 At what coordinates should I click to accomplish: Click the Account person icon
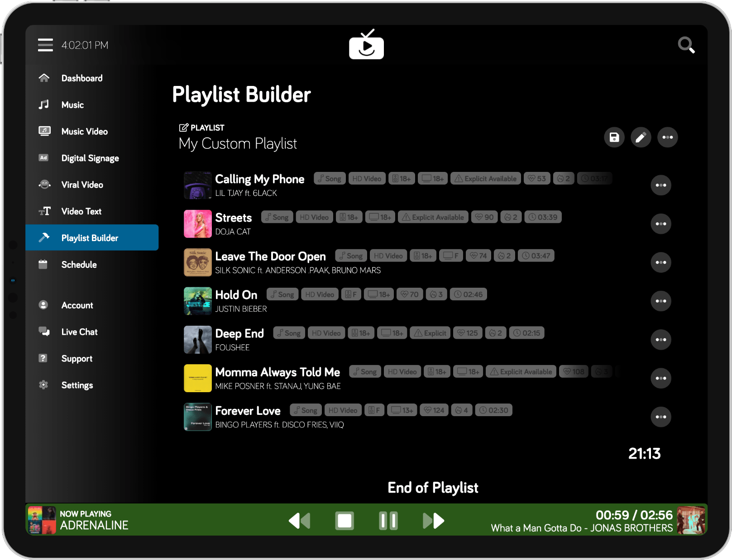coord(43,305)
